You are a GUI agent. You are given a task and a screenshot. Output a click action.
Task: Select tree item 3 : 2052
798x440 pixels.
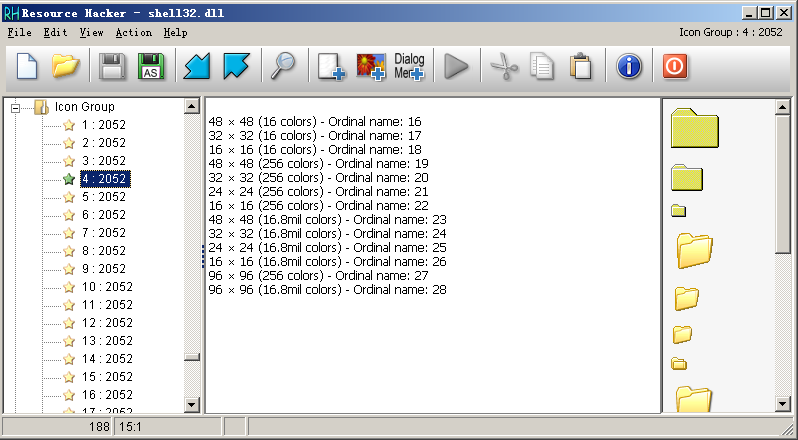pos(104,161)
